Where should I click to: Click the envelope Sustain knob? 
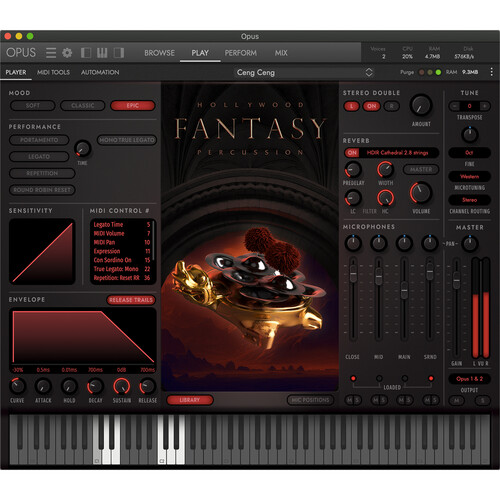(x=122, y=386)
